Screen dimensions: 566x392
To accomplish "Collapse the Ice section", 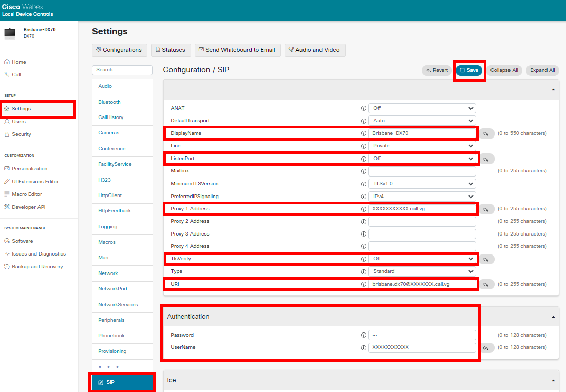I will tap(553, 381).
